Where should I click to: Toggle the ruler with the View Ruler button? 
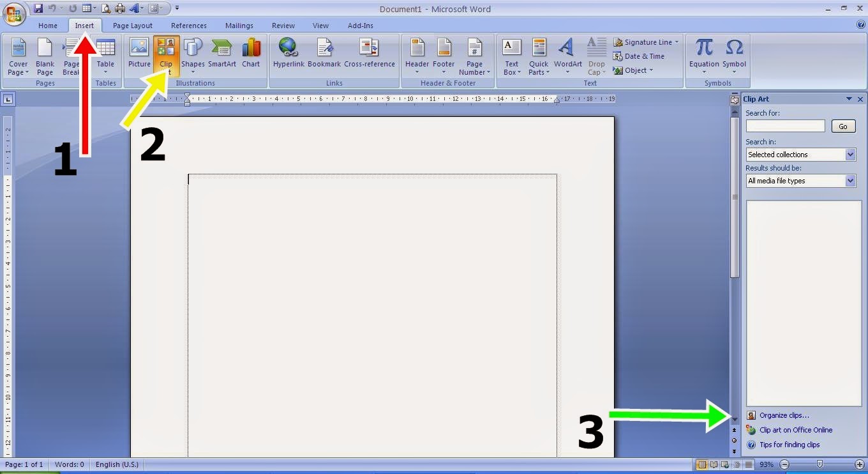coord(735,100)
